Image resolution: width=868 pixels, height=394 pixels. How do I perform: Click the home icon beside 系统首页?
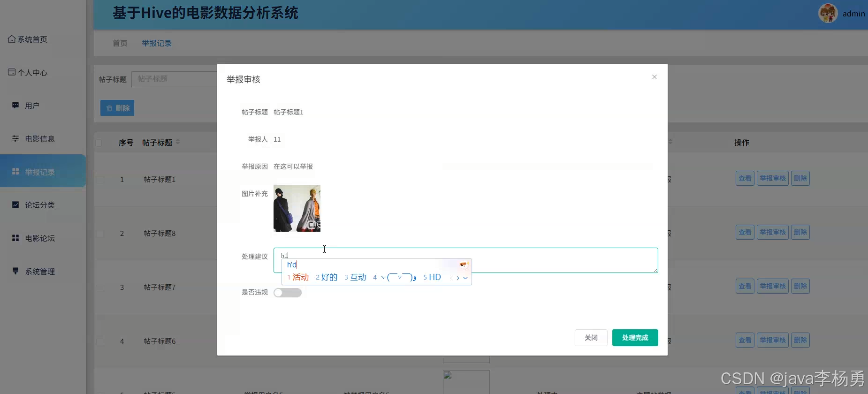(12, 39)
